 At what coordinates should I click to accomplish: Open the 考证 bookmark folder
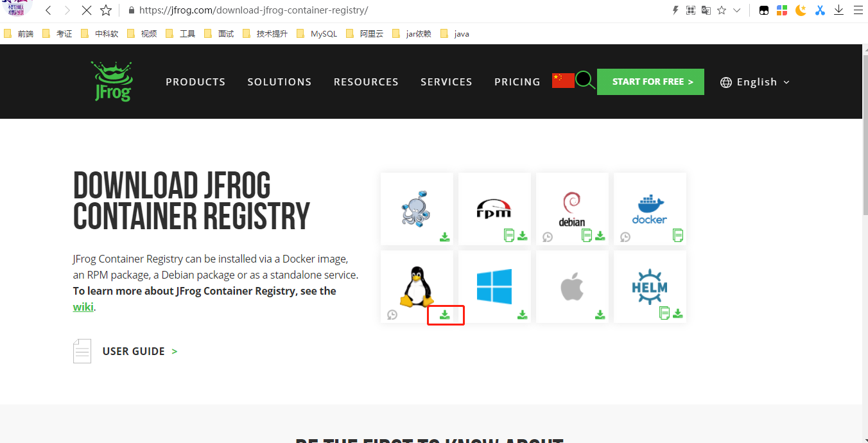(57, 33)
